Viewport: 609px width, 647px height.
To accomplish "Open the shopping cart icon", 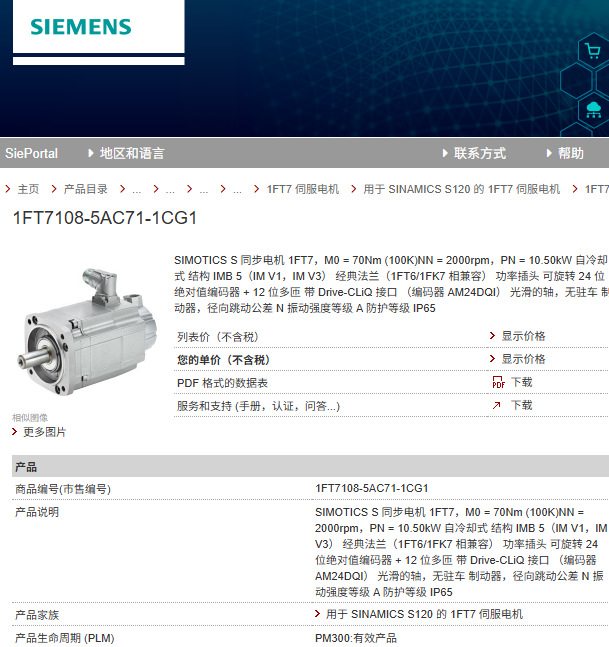I will 593,52.
